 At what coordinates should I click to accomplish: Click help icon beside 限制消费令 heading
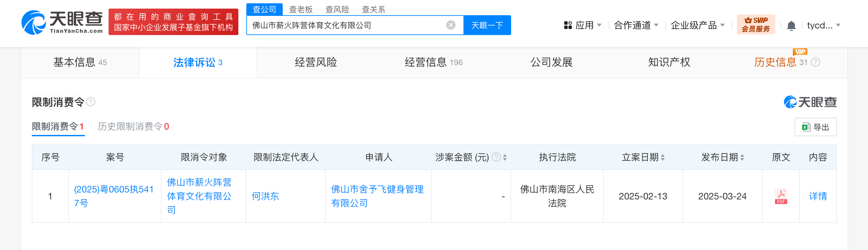point(91,102)
